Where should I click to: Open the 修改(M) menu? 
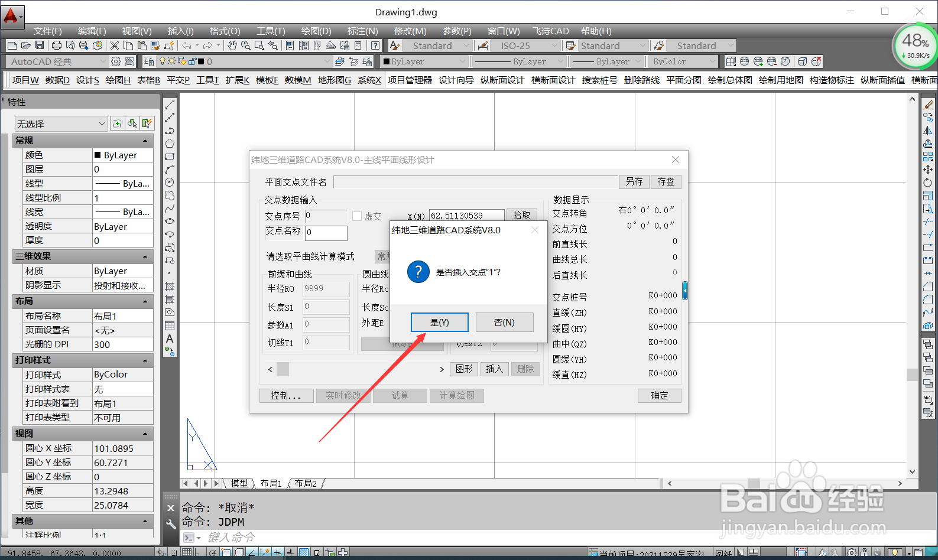pyautogui.click(x=410, y=31)
